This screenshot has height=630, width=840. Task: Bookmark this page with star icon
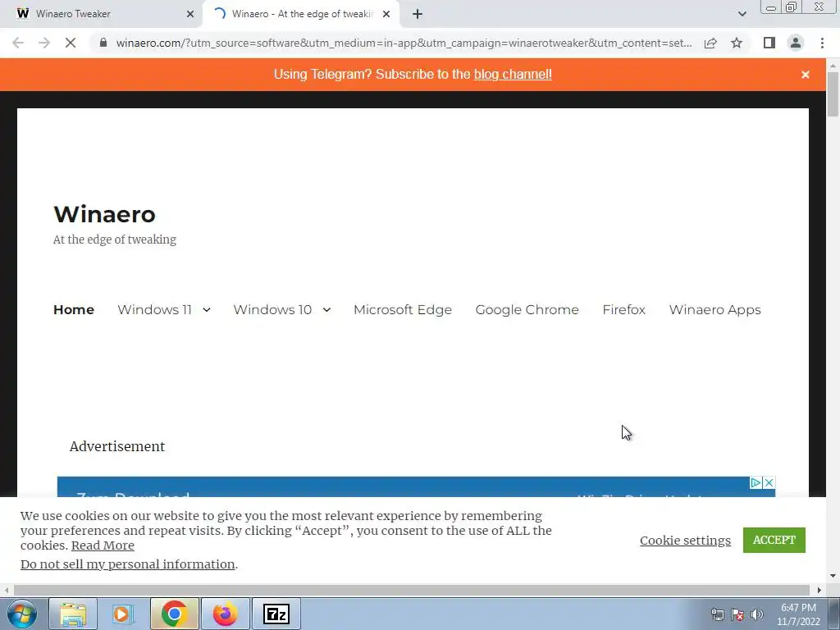pyautogui.click(x=737, y=43)
